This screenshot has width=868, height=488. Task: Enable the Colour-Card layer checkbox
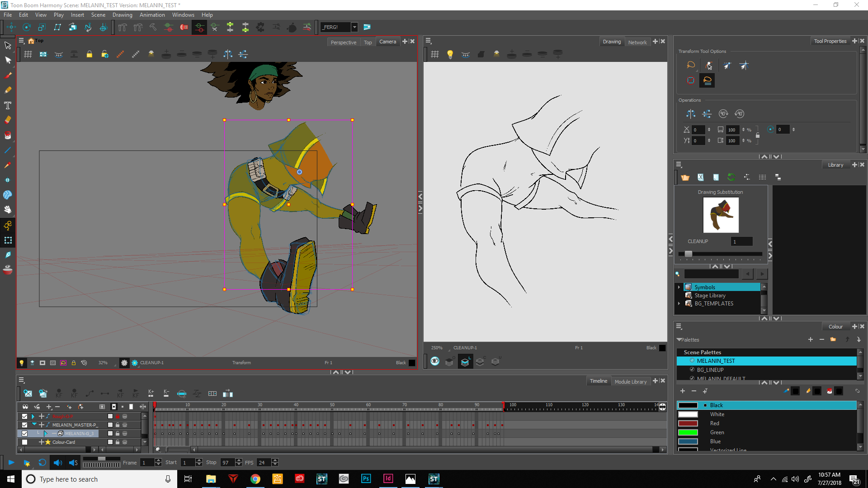(25, 442)
